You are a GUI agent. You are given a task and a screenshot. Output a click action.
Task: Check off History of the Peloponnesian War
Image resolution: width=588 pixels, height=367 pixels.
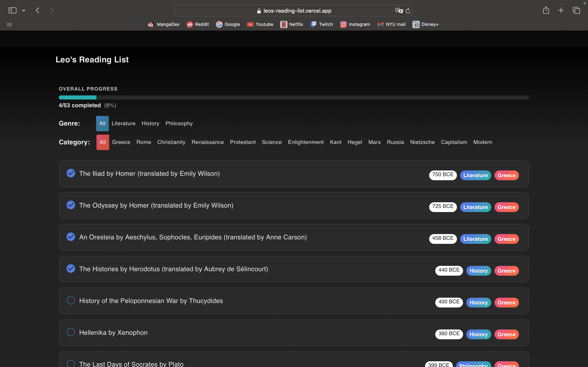(x=71, y=301)
